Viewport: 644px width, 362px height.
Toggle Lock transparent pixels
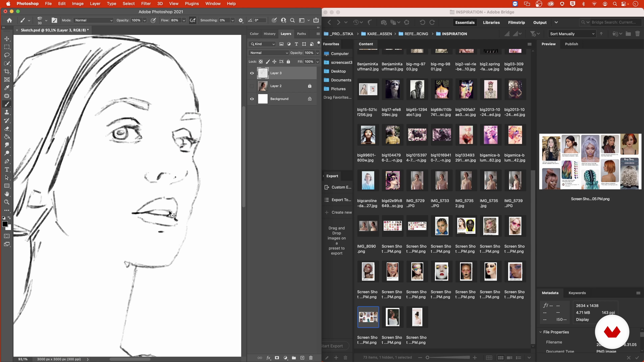click(261, 62)
